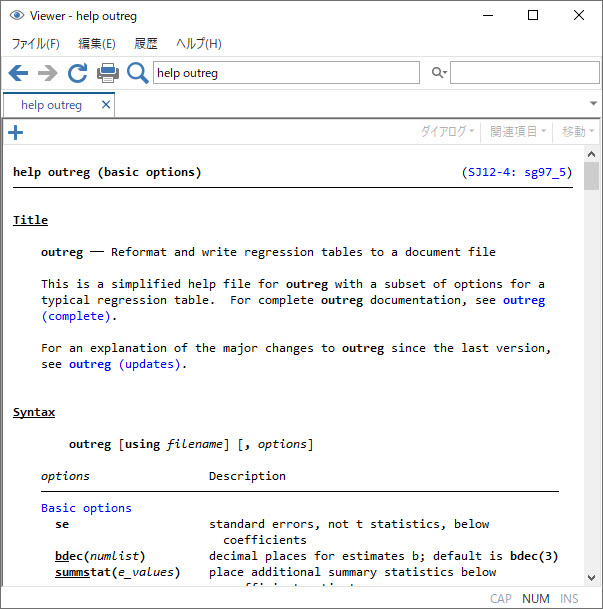Refresh the help page
The height and width of the screenshot is (609, 603).
tap(77, 73)
